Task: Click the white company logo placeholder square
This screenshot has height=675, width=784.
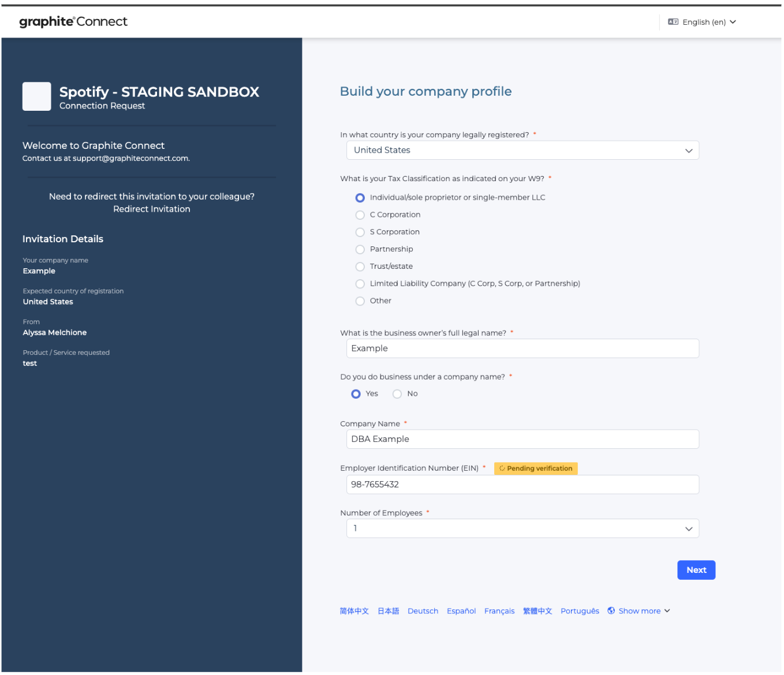Action: [x=36, y=96]
